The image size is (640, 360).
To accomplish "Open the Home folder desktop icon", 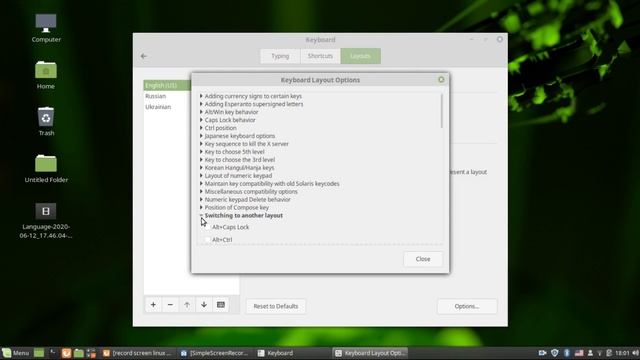I will (46, 75).
